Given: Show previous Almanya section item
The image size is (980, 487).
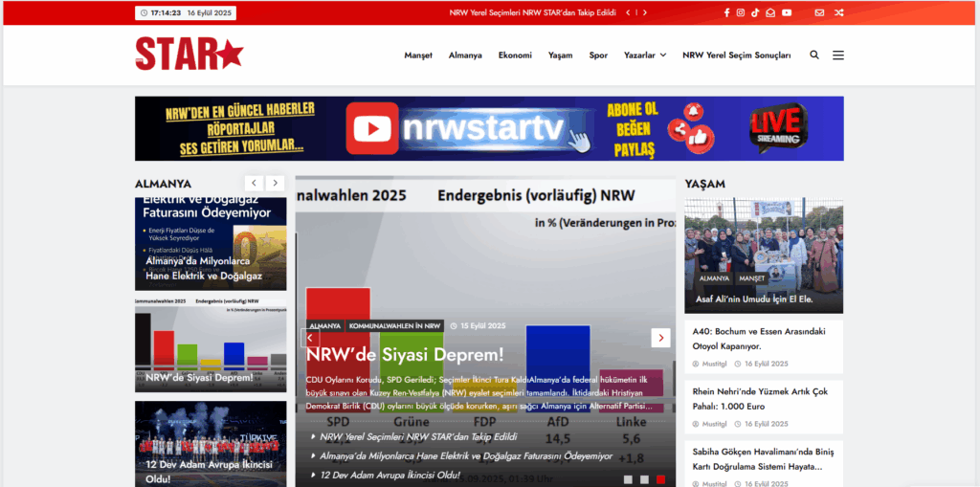Looking at the screenshot, I should point(254,183).
